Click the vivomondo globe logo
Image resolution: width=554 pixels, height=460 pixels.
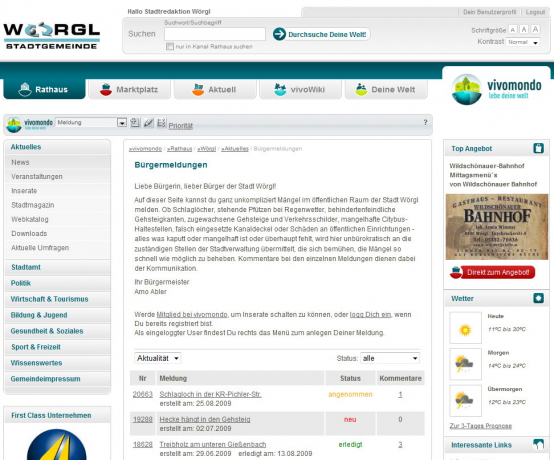(x=466, y=89)
